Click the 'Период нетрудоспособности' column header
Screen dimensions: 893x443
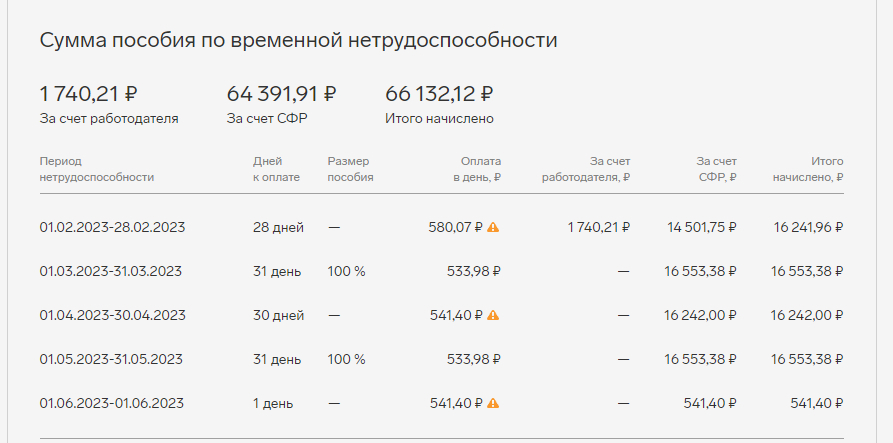[x=97, y=169]
